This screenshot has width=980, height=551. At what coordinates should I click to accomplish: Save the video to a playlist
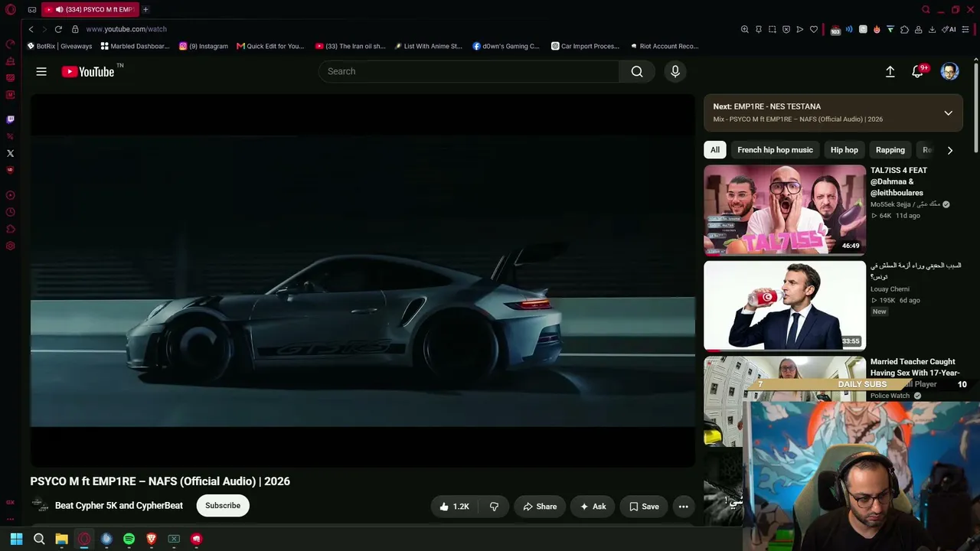point(644,507)
